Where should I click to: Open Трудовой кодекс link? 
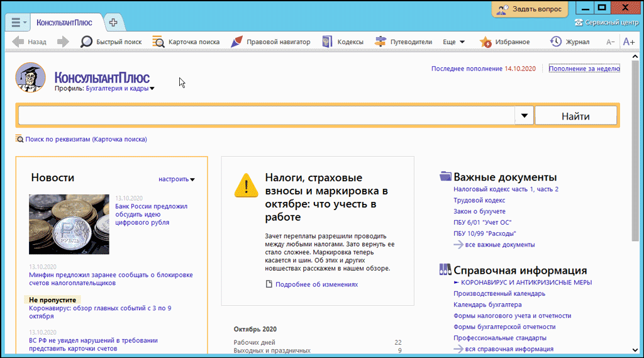coord(479,200)
